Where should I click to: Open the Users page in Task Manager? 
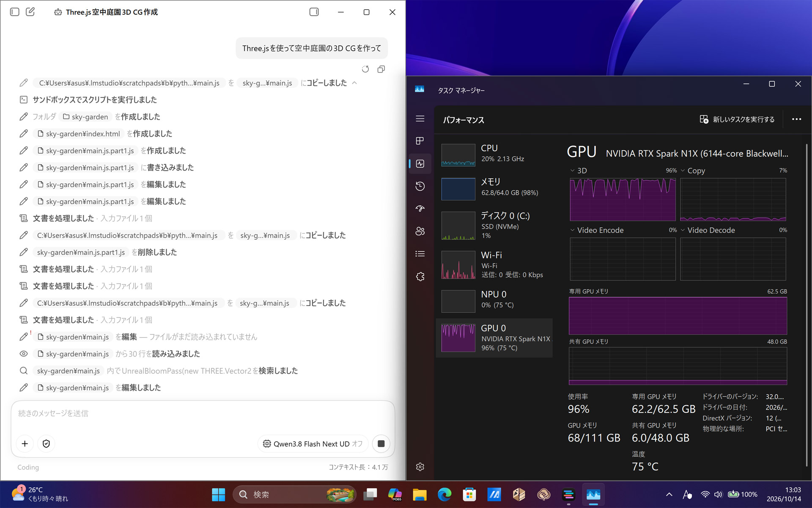pos(420,231)
